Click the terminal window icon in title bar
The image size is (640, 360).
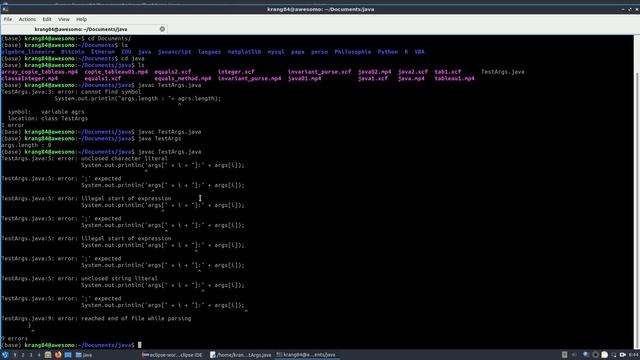pyautogui.click(x=5, y=9)
